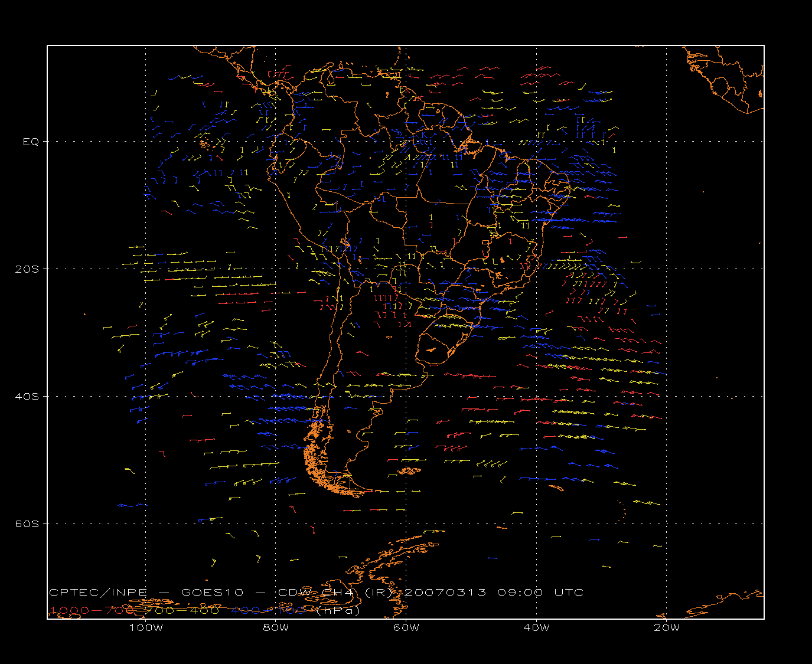Viewport: 812px width, 664px height.
Task: Click the GOES10 satellite name text
Action: (x=212, y=593)
